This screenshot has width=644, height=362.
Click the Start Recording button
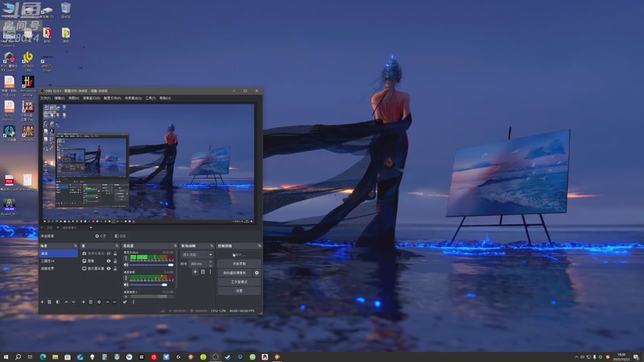pyautogui.click(x=239, y=264)
